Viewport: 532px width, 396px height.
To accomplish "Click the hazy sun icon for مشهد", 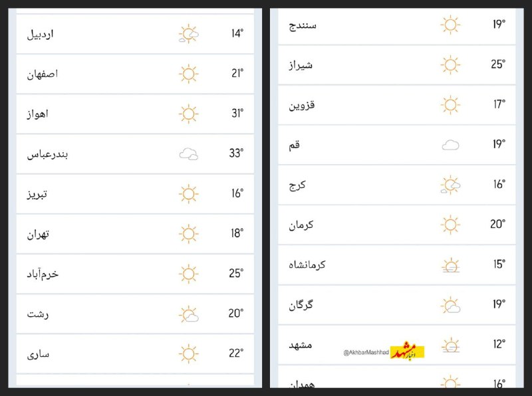I will pyautogui.click(x=450, y=346).
